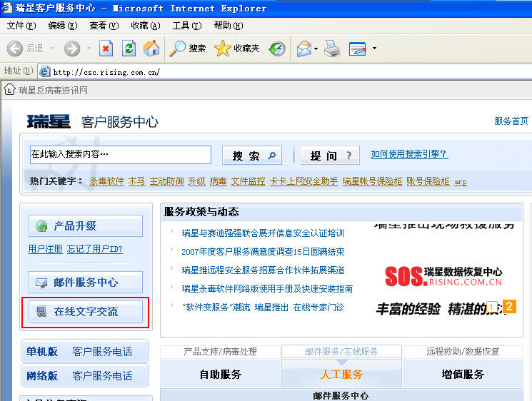Screen dimensions: 532x401
Task: Click hot keyword 升级
Action: (x=197, y=181)
